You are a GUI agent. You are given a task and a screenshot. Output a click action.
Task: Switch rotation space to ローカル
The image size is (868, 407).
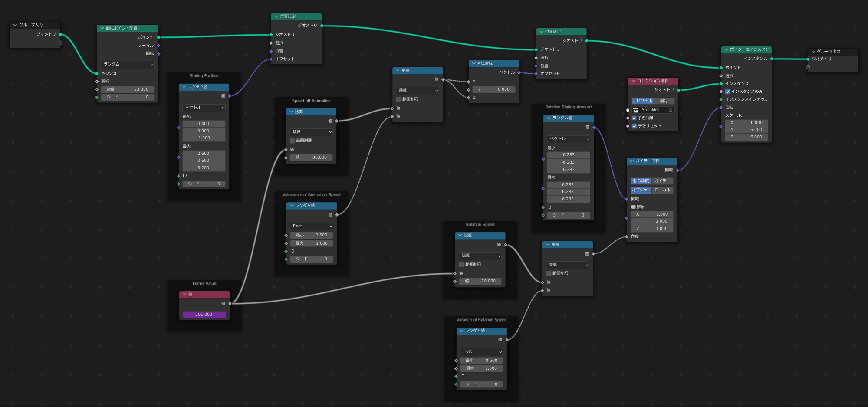click(x=662, y=190)
